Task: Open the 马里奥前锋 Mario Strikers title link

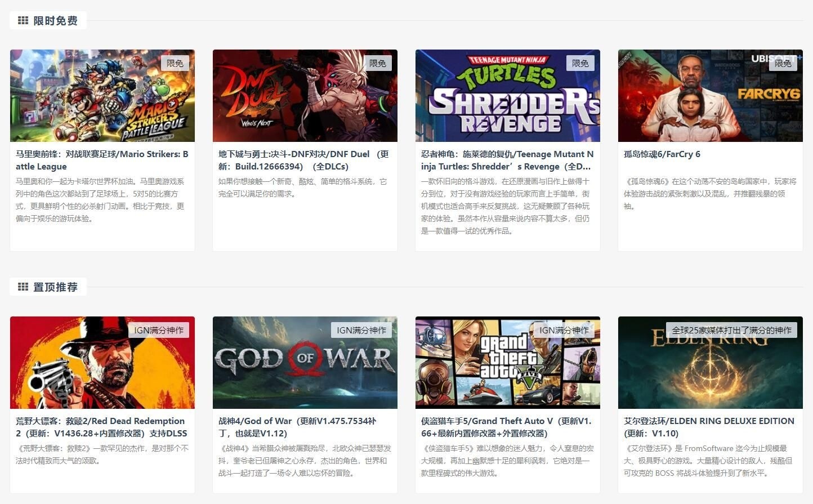Action: point(102,160)
